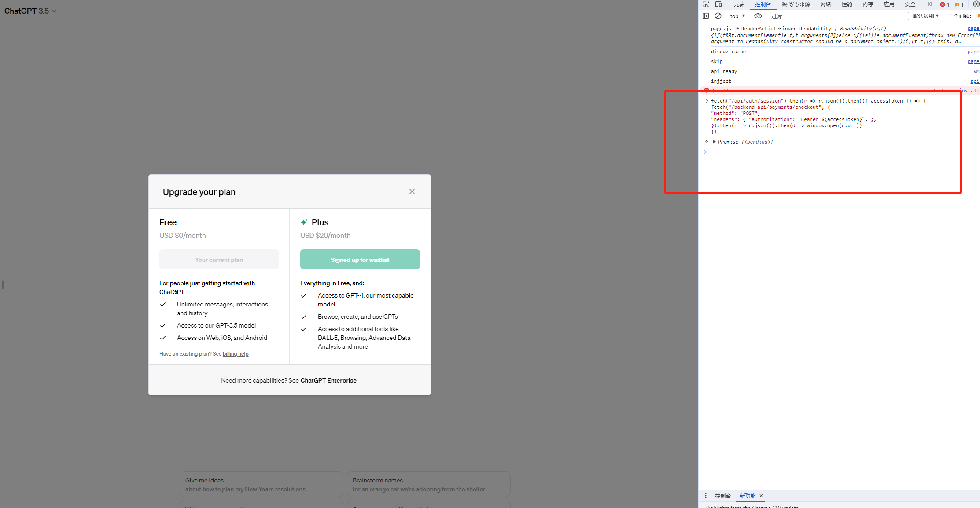Open the 性能 (Performance) tab
Screen dimensions: 980x508
(847, 4)
